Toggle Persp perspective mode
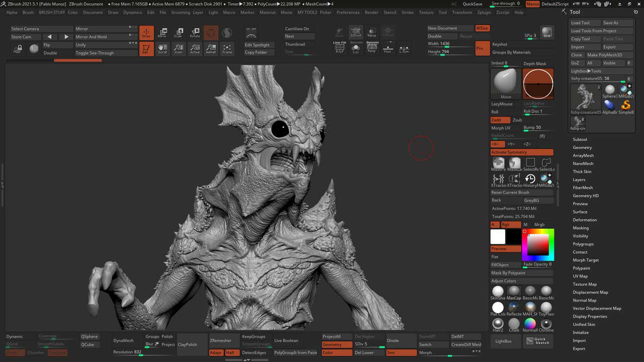This screenshot has height=362, width=644. pyautogui.click(x=372, y=48)
